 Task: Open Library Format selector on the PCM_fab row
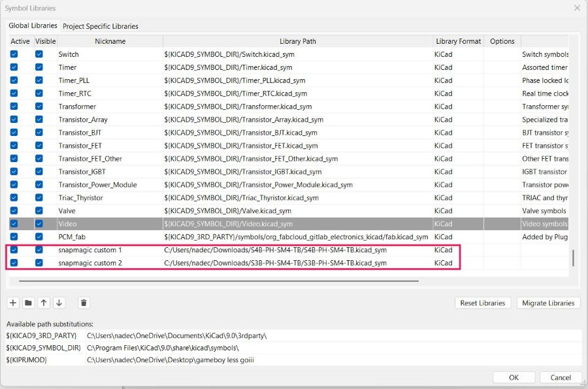coord(457,237)
